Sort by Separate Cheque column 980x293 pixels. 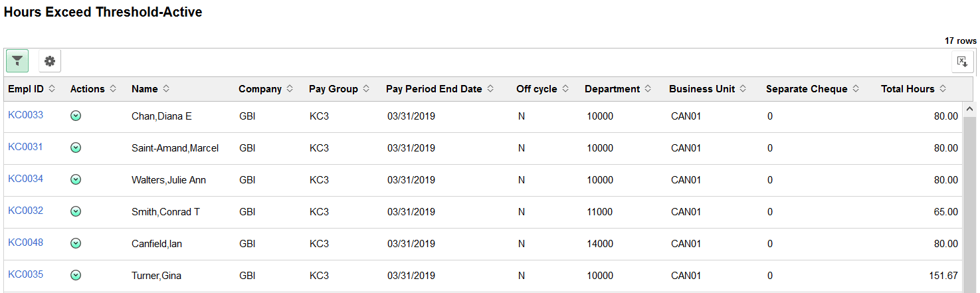pyautogui.click(x=812, y=89)
